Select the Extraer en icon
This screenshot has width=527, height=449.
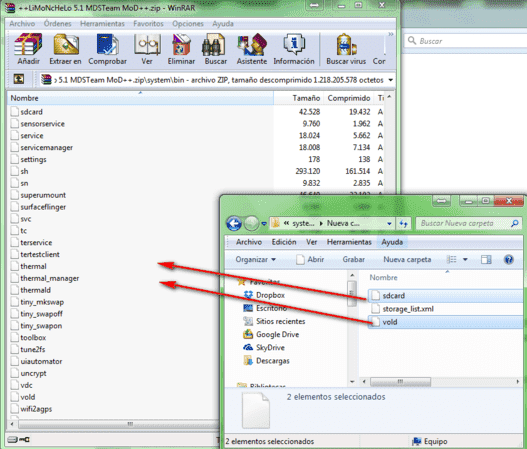tap(66, 49)
